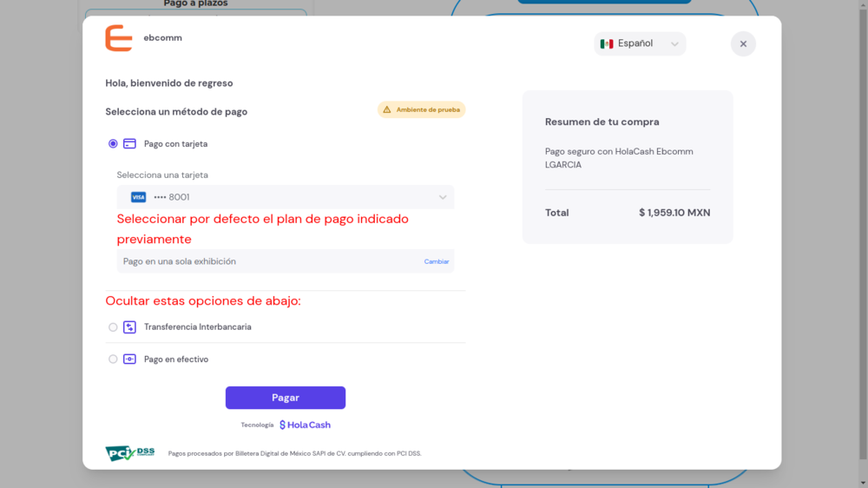Click the orange ebcomm logo
Image resolution: width=868 pixels, height=488 pixels.
click(x=119, y=38)
